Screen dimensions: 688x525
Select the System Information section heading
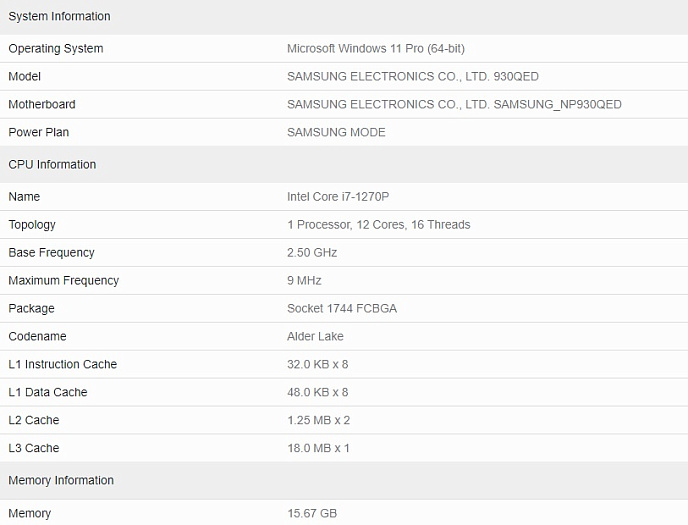[59, 16]
